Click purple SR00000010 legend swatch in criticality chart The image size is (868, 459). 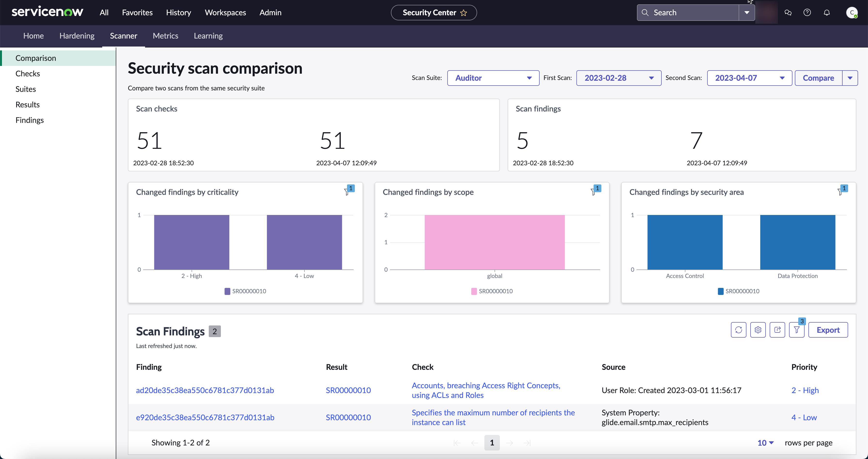(x=227, y=291)
